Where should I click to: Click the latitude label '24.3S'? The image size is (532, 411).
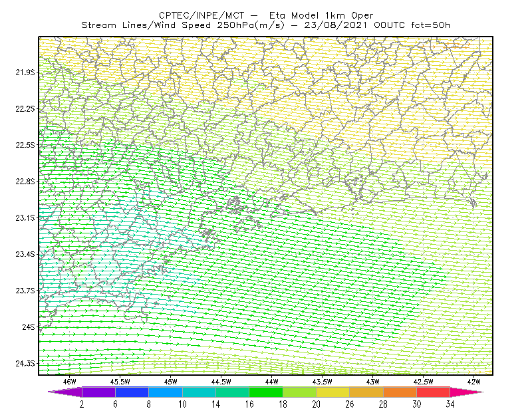[25, 364]
